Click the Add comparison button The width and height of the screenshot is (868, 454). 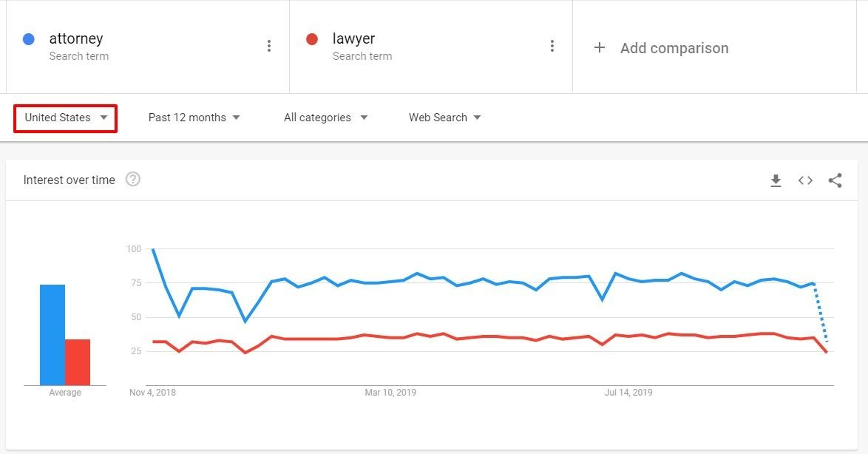tap(661, 48)
